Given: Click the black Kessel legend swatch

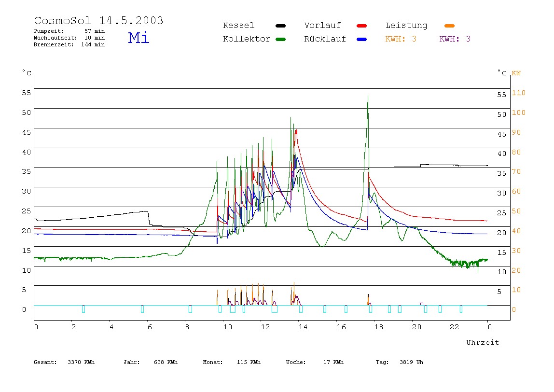Looking at the screenshot, I should click(x=280, y=26).
